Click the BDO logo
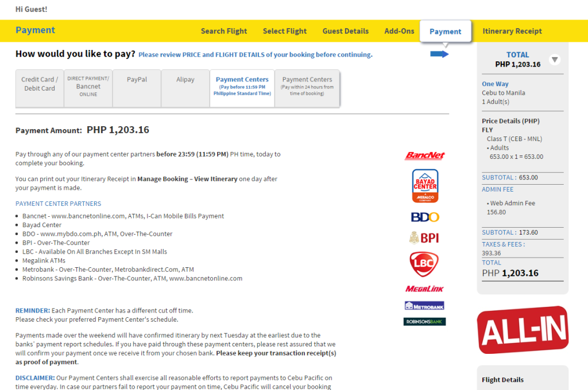The image size is (588, 390). point(425,217)
